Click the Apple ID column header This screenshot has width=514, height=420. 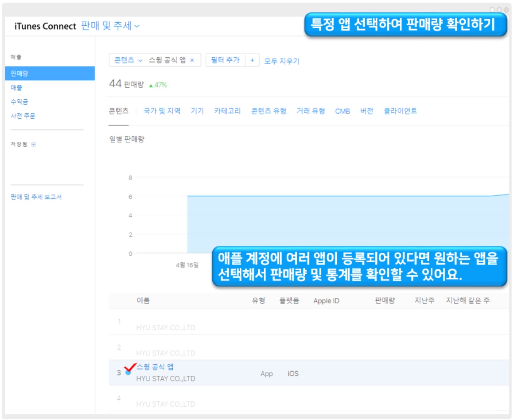click(x=326, y=301)
